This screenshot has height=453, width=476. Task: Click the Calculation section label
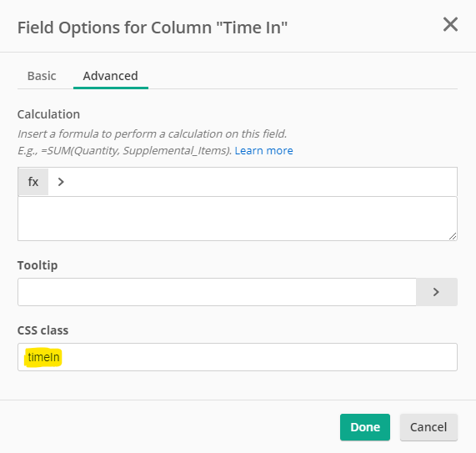click(x=48, y=114)
